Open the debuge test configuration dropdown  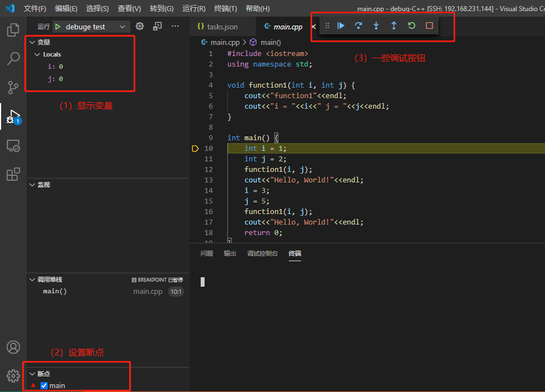pyautogui.click(x=92, y=27)
